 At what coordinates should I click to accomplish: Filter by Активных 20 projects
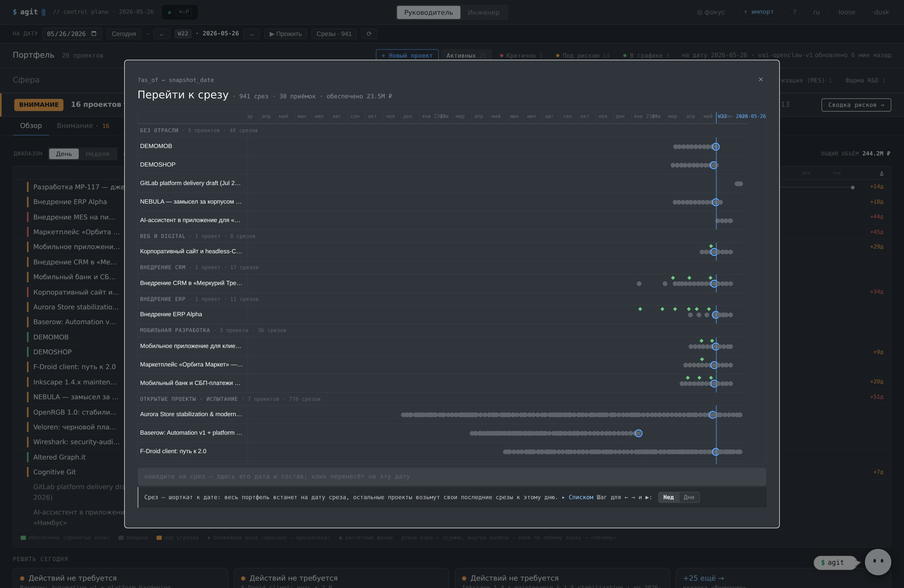tap(466, 56)
